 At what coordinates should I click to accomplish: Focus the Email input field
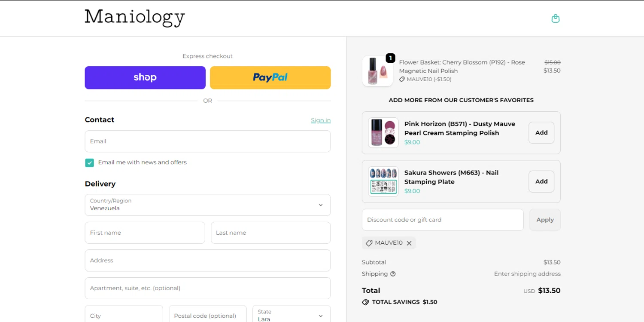point(208,141)
